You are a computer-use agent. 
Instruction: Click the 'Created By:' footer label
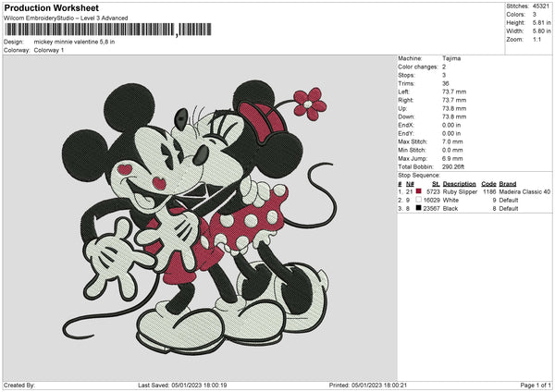coord(19,385)
